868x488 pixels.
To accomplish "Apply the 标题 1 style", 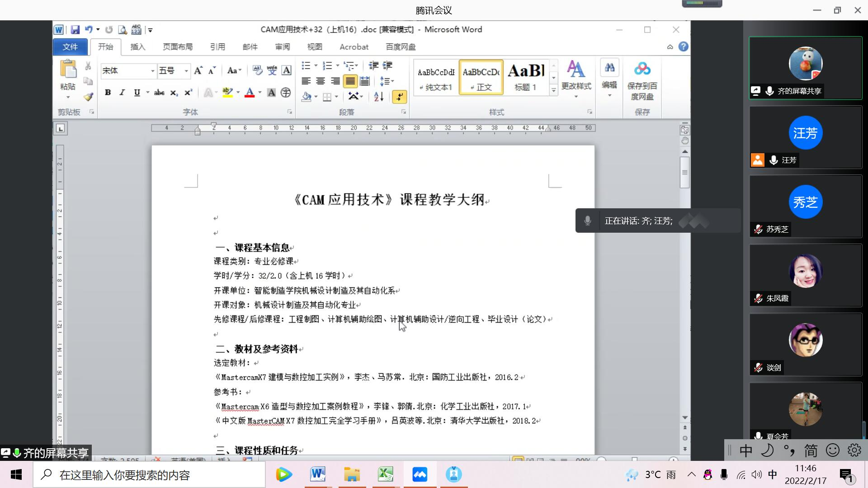I will click(526, 77).
